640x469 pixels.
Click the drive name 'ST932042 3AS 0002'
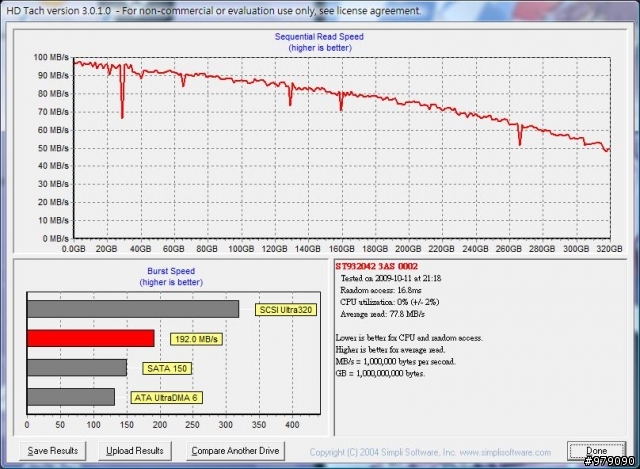tap(376, 267)
